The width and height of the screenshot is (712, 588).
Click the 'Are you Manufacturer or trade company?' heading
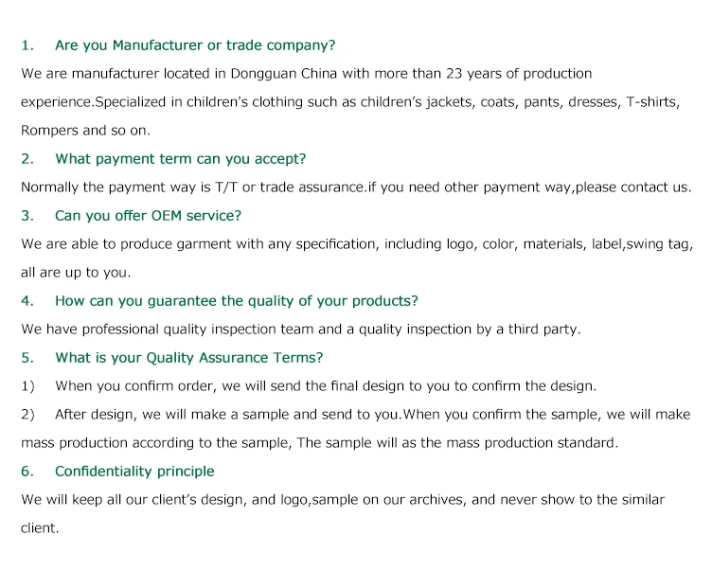[x=195, y=45]
